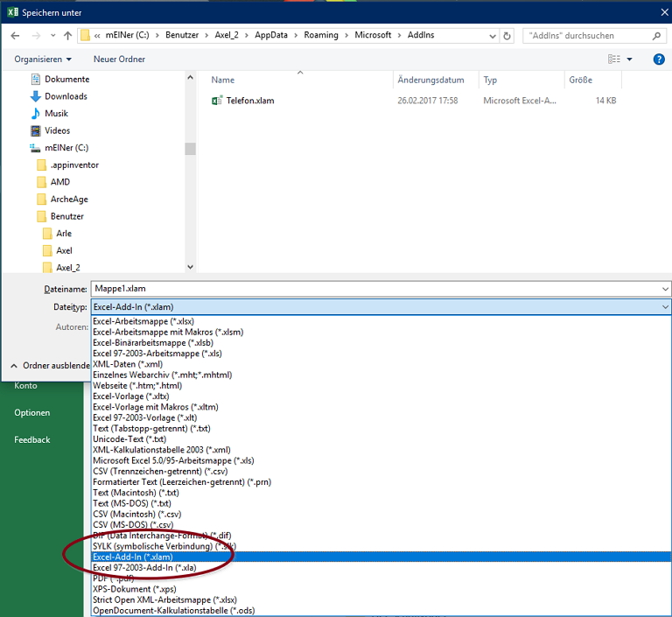The width and height of the screenshot is (672, 617).
Task: Navigate to AppData in the address path
Action: point(271,35)
